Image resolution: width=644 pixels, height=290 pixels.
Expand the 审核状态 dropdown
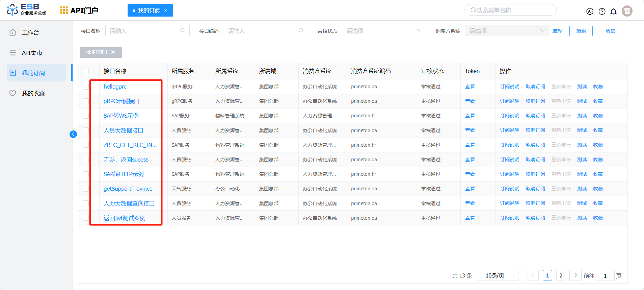pos(384,31)
